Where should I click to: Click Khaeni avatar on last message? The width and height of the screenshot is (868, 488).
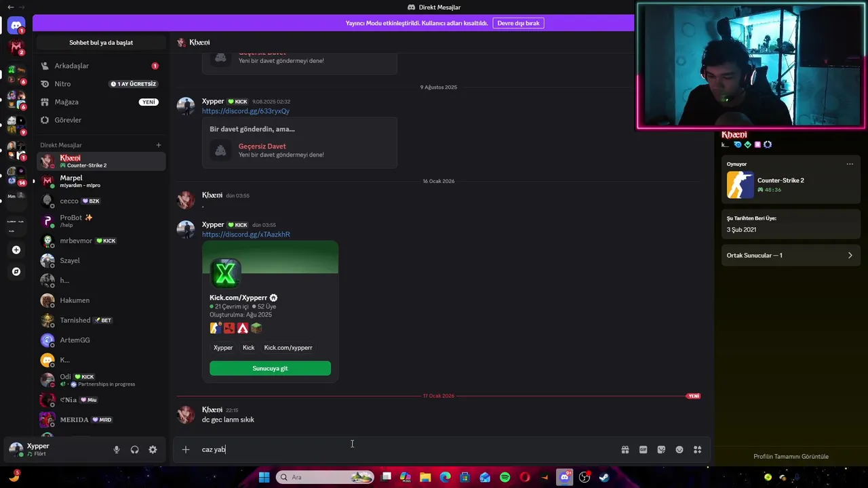click(186, 415)
